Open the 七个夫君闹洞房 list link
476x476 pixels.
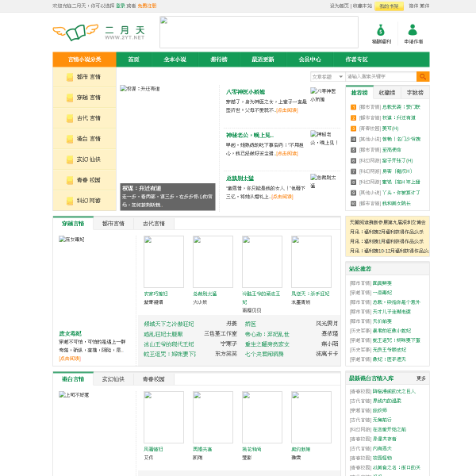pyautogui.click(x=264, y=354)
